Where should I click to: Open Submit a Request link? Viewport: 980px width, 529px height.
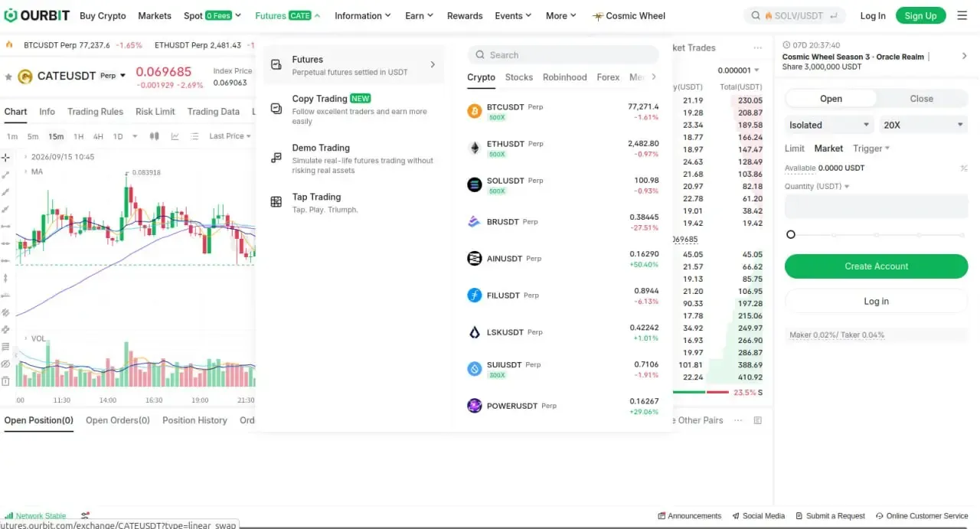pos(830,516)
